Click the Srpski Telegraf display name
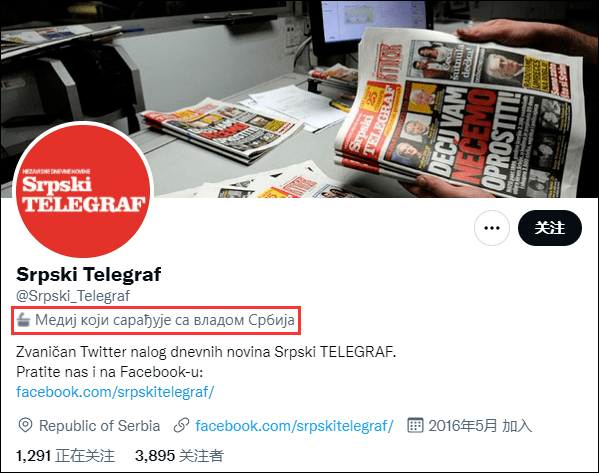This screenshot has width=599, height=473. point(89,274)
